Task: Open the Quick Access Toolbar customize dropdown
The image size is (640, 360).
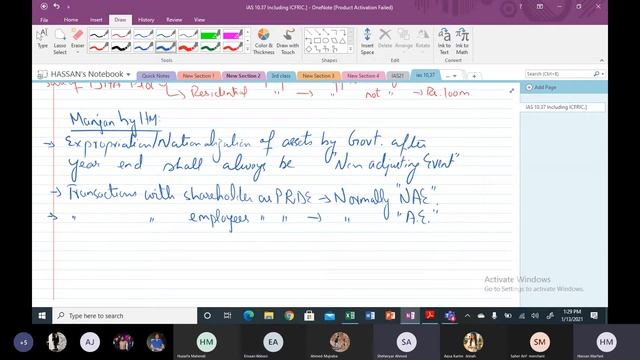Action: click(68, 7)
